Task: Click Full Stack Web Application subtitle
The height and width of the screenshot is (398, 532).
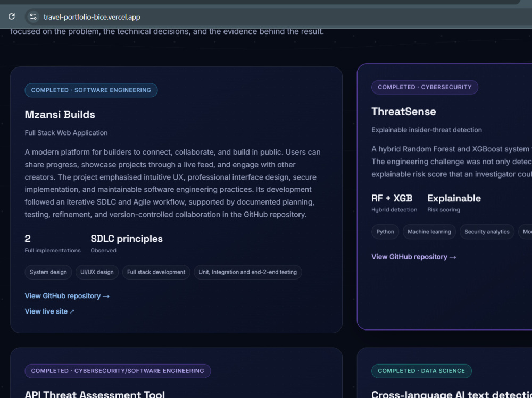Action: [x=66, y=133]
